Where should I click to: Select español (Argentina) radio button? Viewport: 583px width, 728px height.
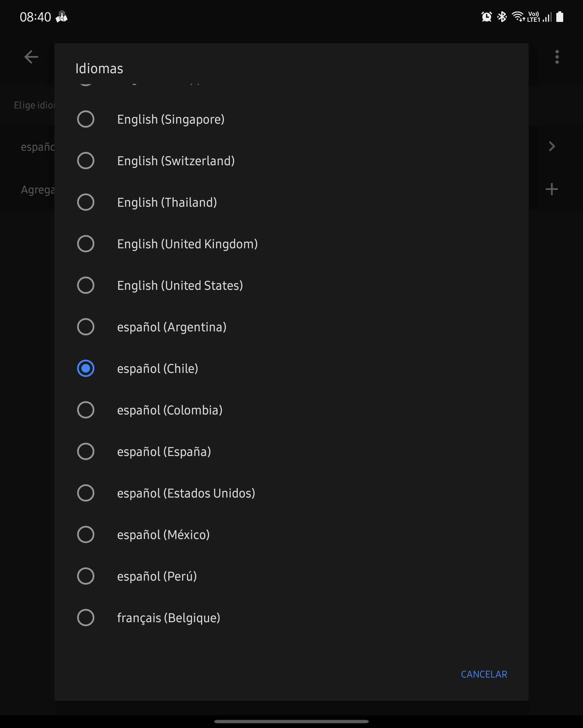point(86,327)
